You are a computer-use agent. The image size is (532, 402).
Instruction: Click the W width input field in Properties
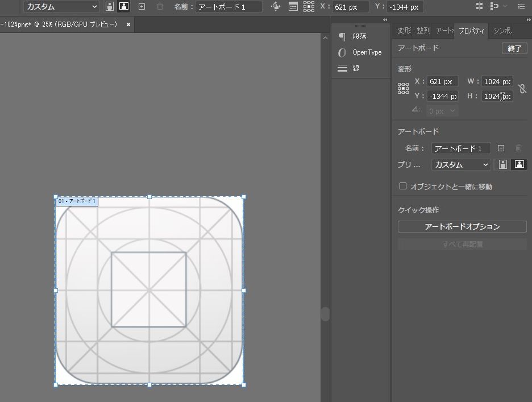point(497,81)
